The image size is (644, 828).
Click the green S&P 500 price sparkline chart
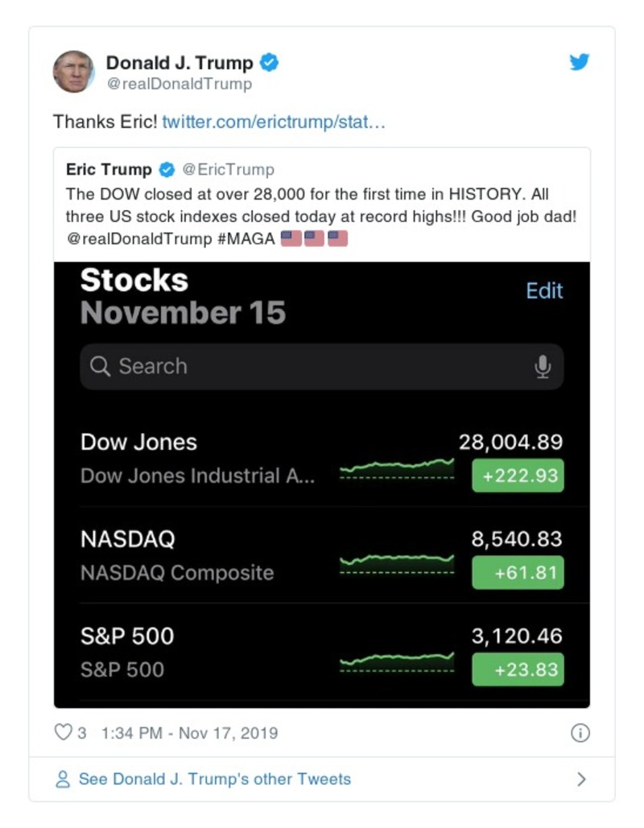coord(398,660)
